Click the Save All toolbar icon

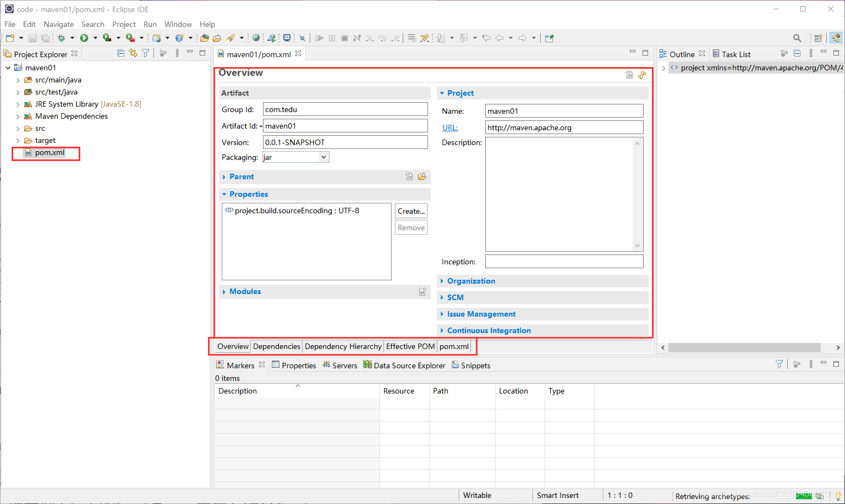click(45, 38)
